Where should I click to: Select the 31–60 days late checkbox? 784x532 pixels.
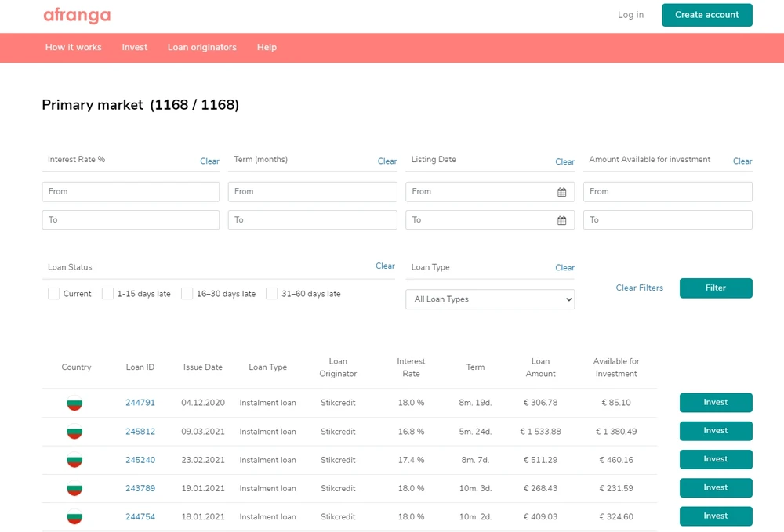(x=272, y=294)
